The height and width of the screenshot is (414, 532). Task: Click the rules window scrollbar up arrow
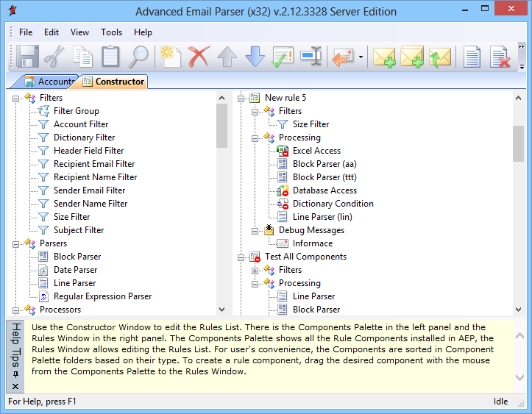(518, 98)
